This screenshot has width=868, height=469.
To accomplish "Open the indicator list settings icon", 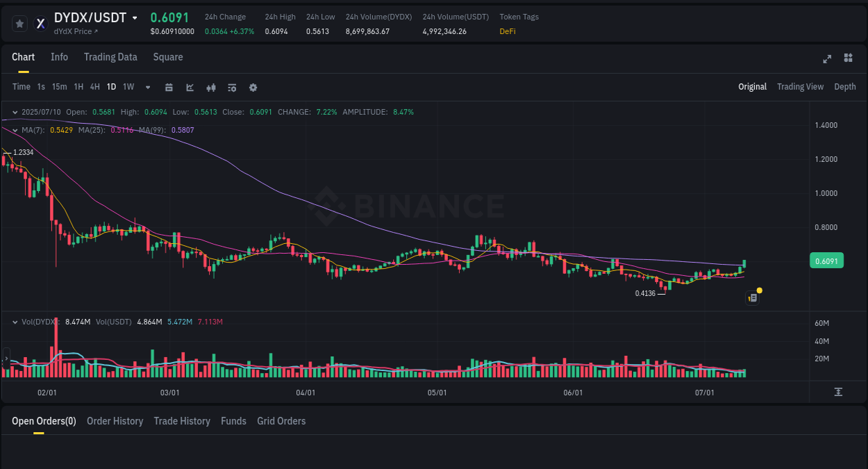I will (x=231, y=87).
